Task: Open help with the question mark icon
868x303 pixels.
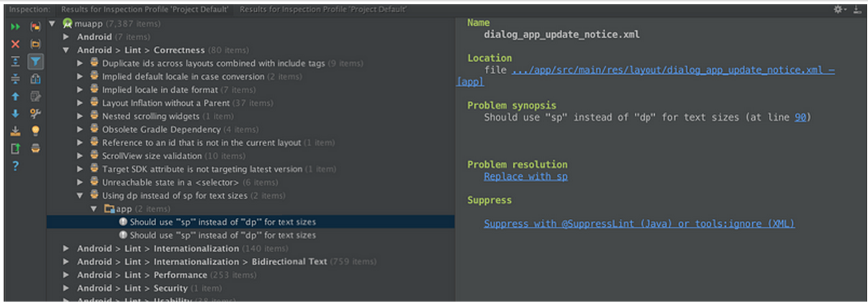Action: [x=15, y=166]
